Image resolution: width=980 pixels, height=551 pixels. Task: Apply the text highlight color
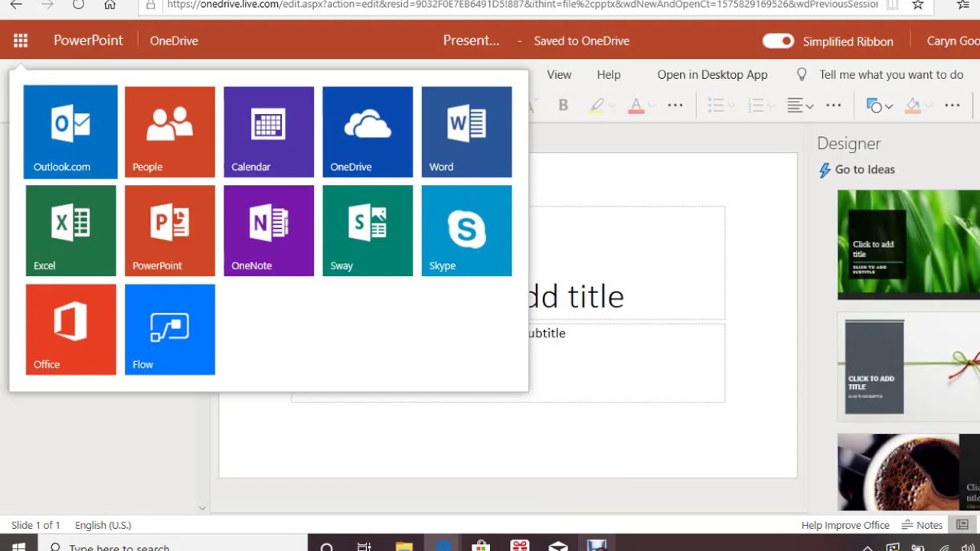pos(597,105)
